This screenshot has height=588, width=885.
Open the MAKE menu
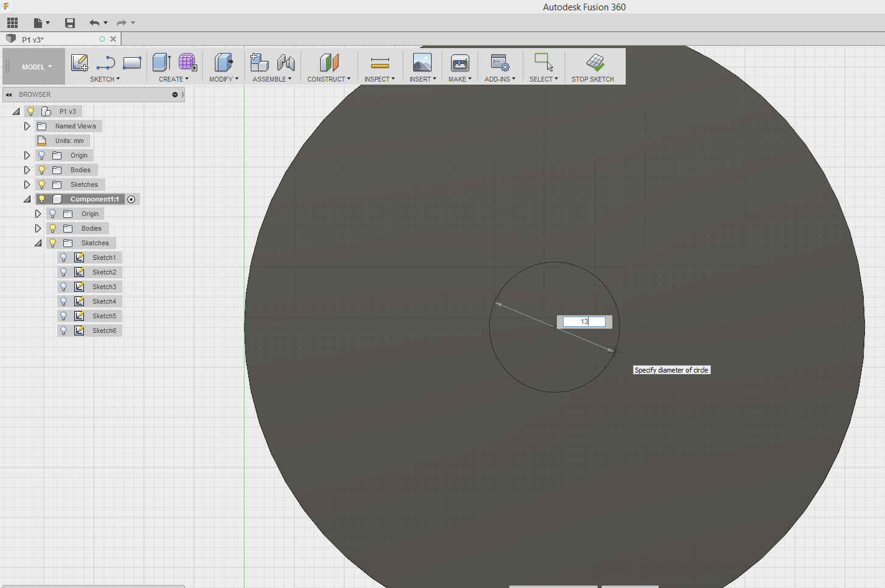point(460,79)
